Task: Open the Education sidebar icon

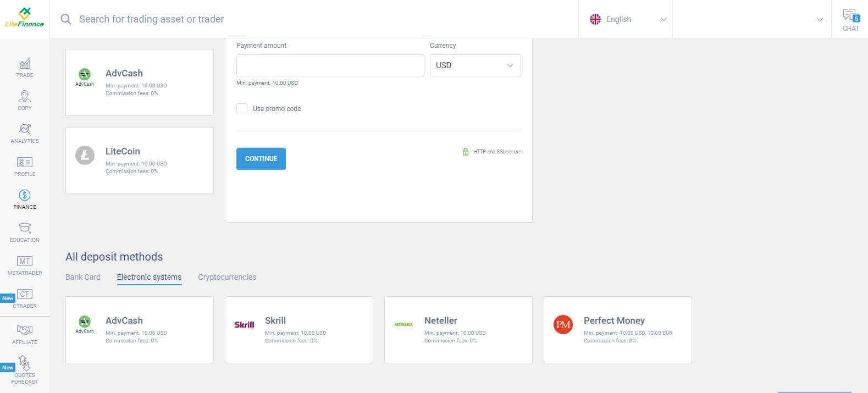Action: pos(25,229)
